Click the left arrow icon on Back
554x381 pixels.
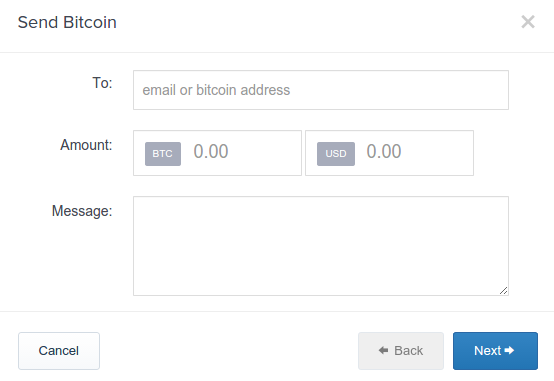[x=383, y=350]
